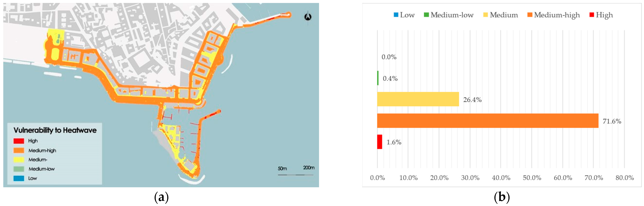Click the red 1.6% bar

[379, 142]
